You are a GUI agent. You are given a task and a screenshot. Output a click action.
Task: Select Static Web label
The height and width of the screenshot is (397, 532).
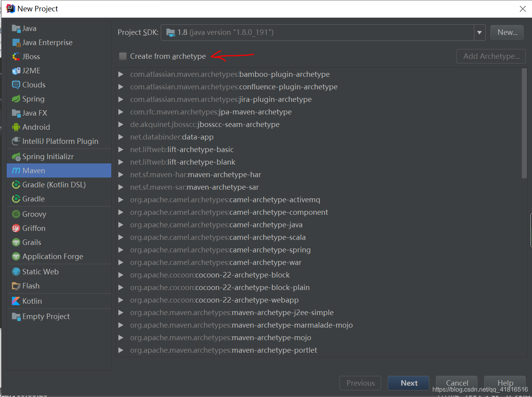click(x=40, y=272)
